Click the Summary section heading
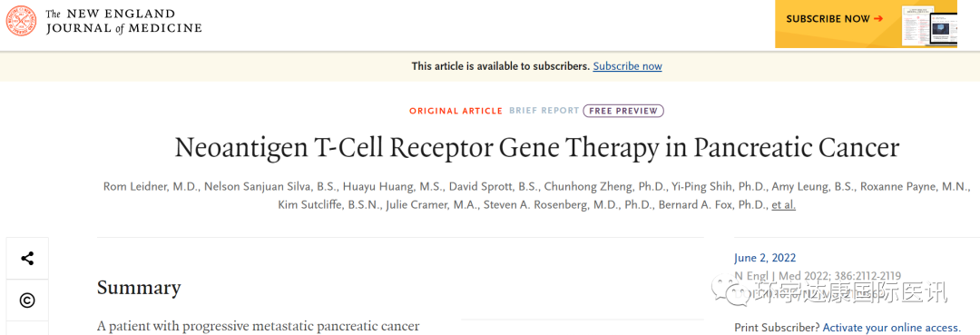 coord(139,288)
